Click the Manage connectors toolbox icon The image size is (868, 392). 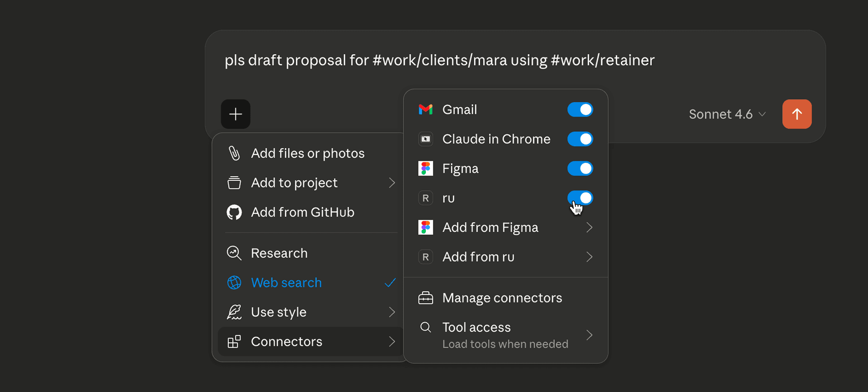point(425,298)
